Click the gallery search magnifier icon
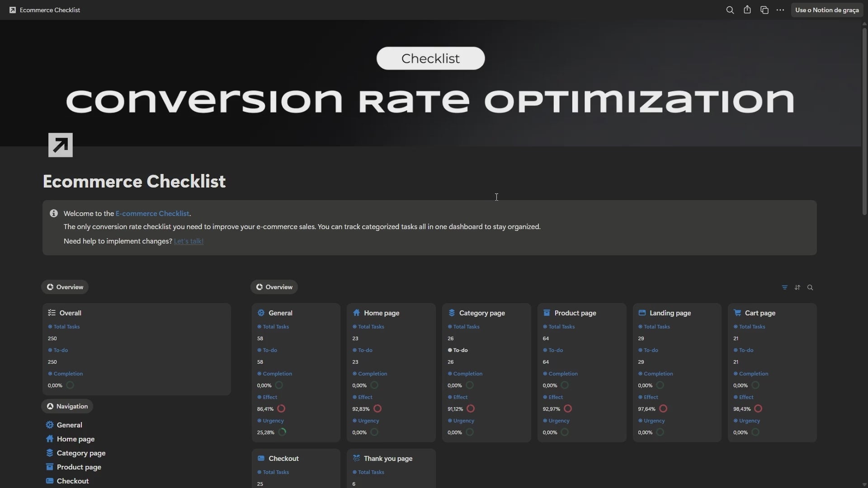 click(x=810, y=287)
